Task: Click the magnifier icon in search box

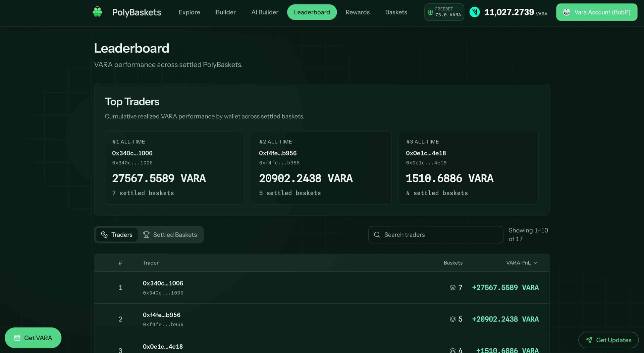Action: pyautogui.click(x=377, y=234)
